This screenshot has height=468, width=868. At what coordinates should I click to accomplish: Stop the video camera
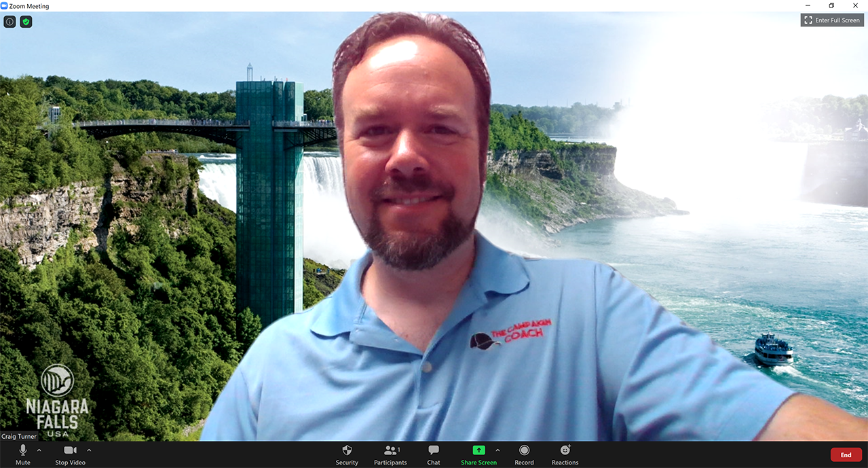tap(70, 454)
